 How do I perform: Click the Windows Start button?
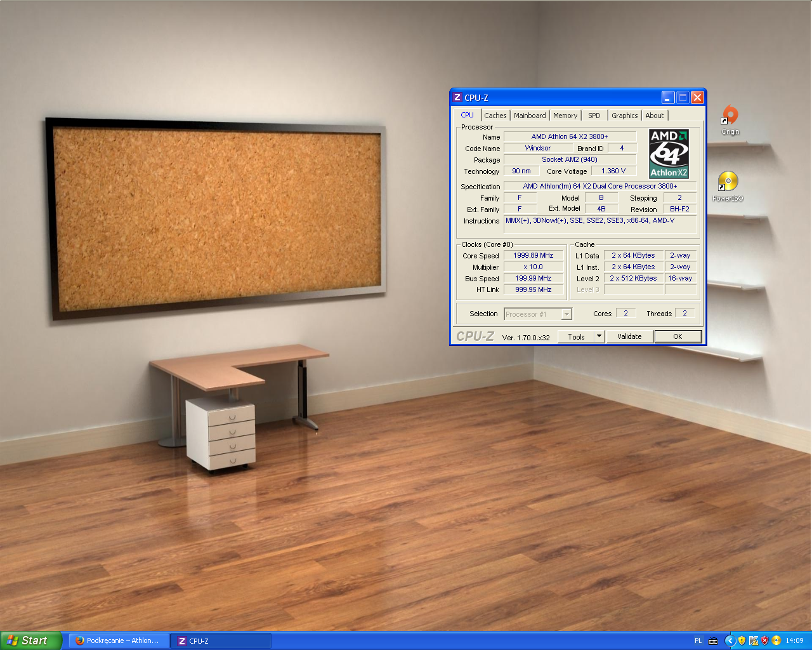30,640
